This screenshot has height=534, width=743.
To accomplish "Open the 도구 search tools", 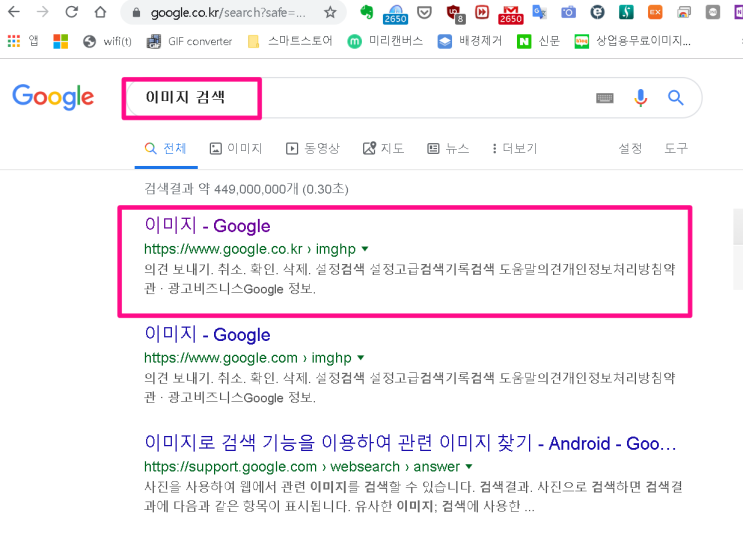I will pyautogui.click(x=676, y=149).
